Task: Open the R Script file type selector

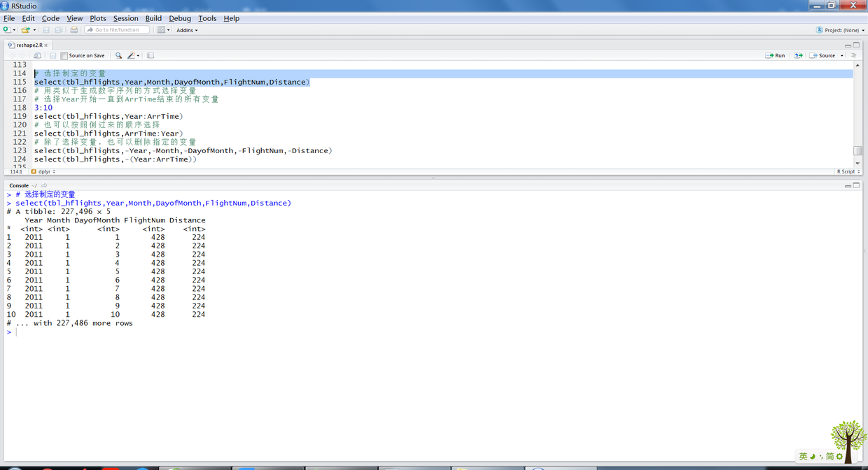Action: click(x=848, y=171)
